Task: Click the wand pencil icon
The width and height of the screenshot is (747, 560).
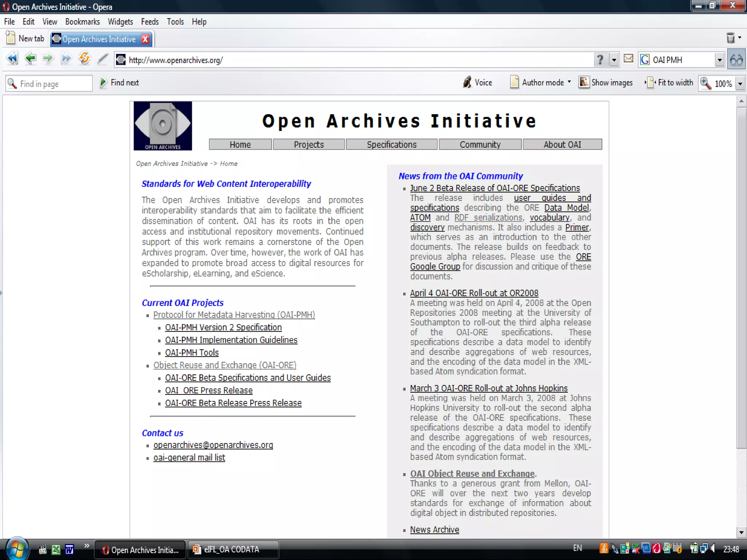Action: click(x=103, y=59)
